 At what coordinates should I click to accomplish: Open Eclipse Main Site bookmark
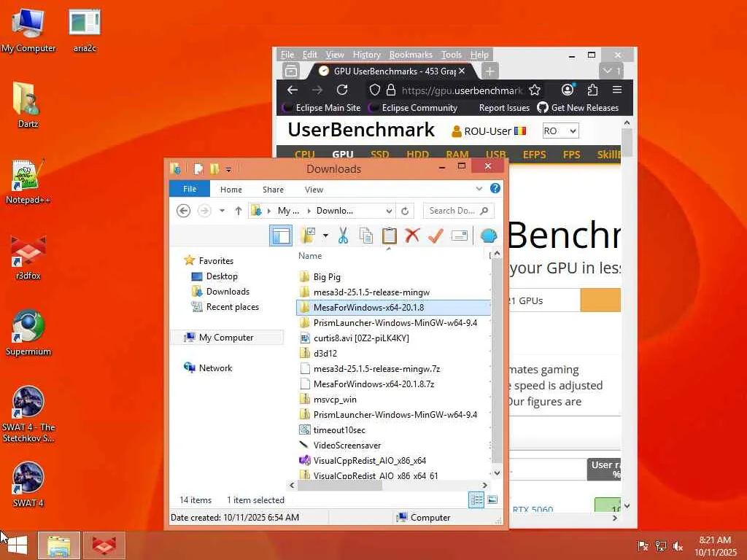click(x=322, y=108)
